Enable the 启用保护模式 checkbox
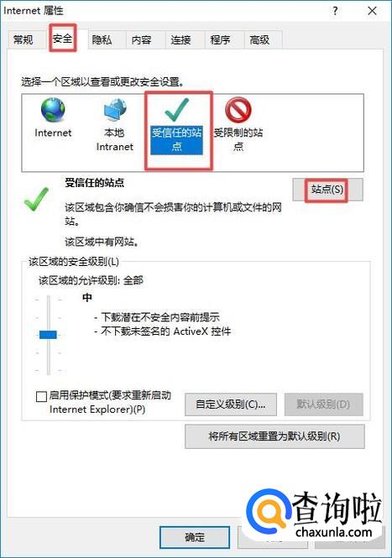The width and height of the screenshot is (392, 558). [x=42, y=396]
